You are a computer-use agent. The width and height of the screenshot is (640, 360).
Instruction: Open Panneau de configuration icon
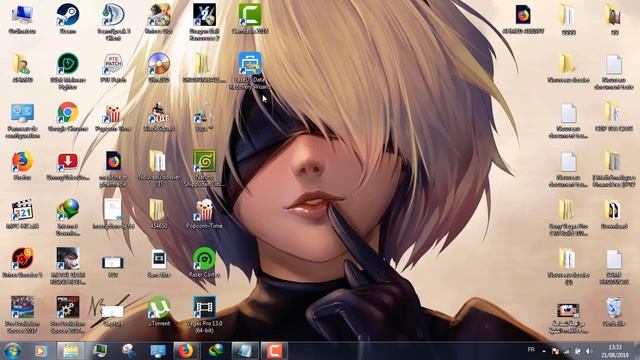22,120
